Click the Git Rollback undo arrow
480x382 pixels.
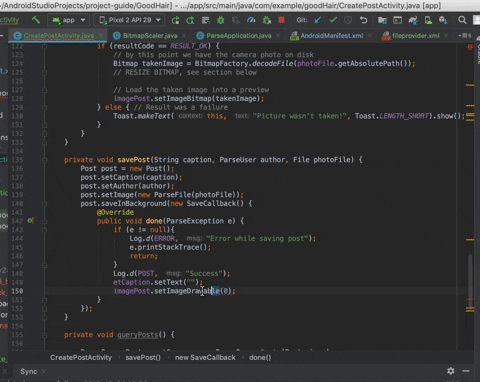[x=364, y=20]
